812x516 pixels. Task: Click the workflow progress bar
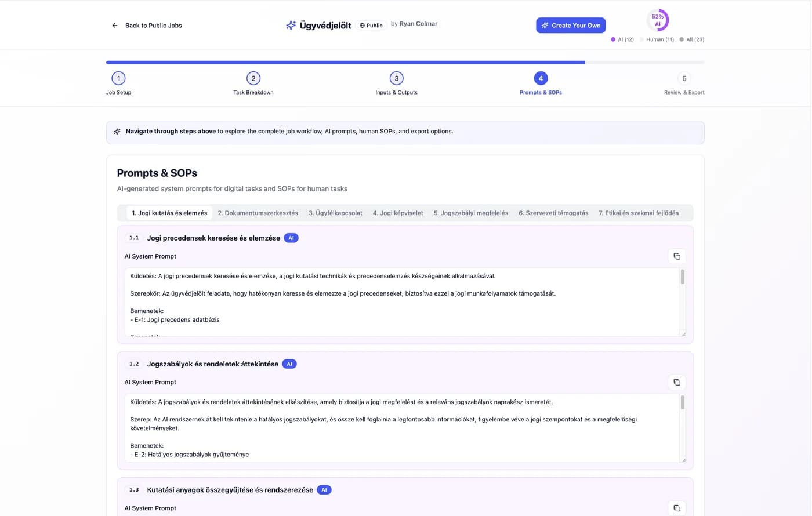click(405, 62)
